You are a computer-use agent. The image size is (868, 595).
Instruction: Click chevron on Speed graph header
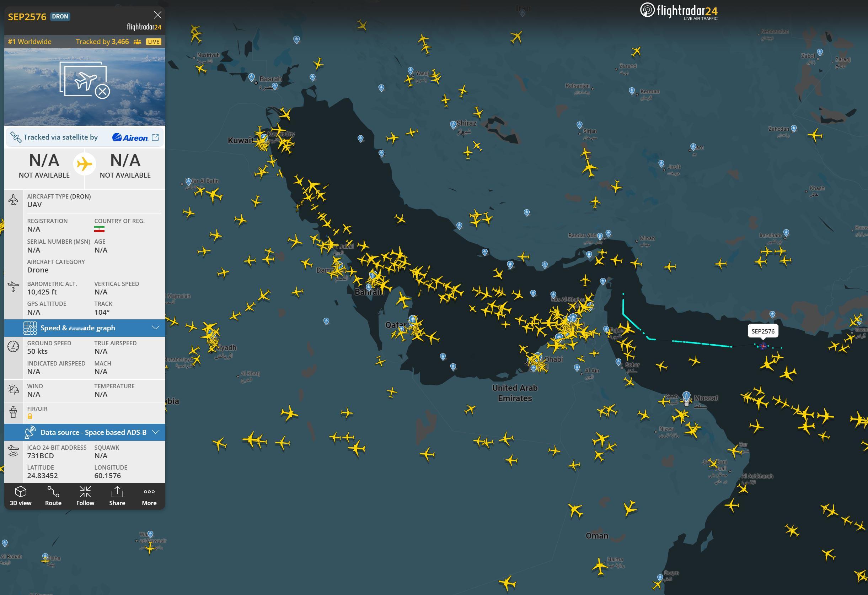click(155, 328)
